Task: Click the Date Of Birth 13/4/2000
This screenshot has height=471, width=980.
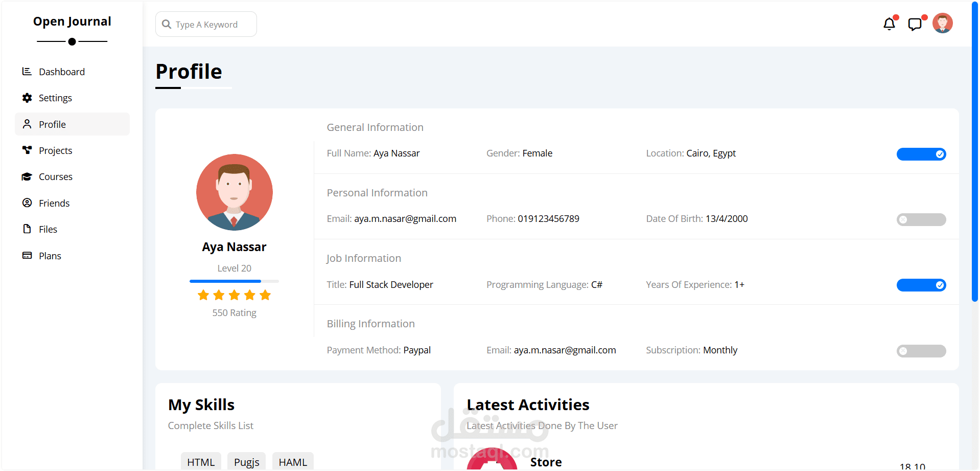Action: click(697, 219)
